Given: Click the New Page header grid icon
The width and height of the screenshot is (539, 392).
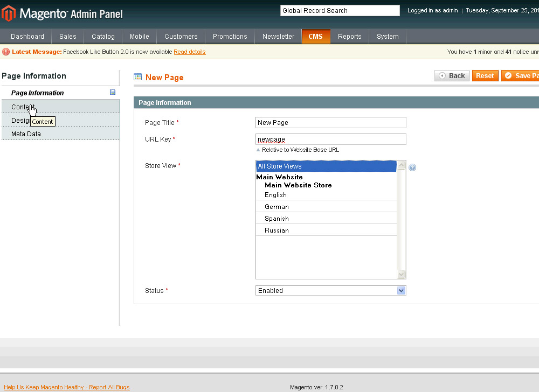Looking at the screenshot, I should pyautogui.click(x=138, y=77).
